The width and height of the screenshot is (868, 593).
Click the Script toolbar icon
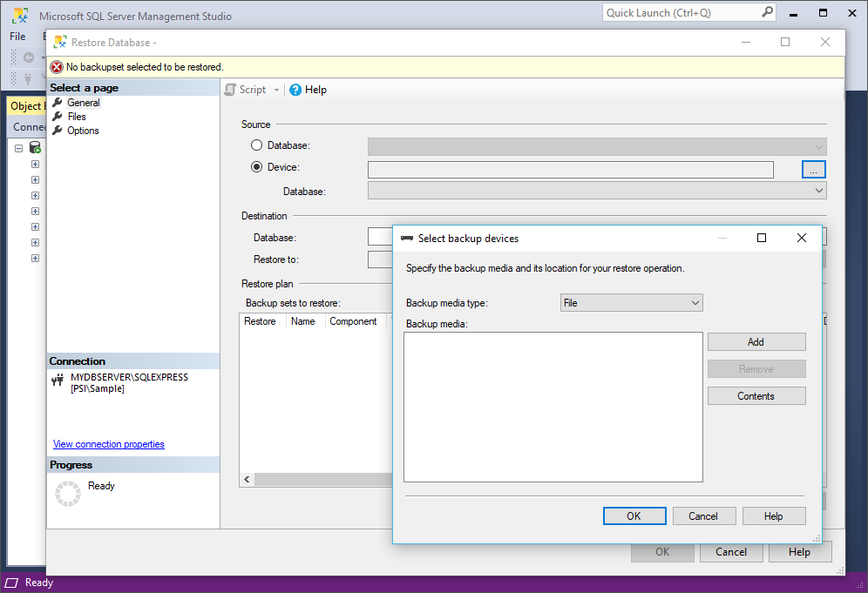point(230,90)
